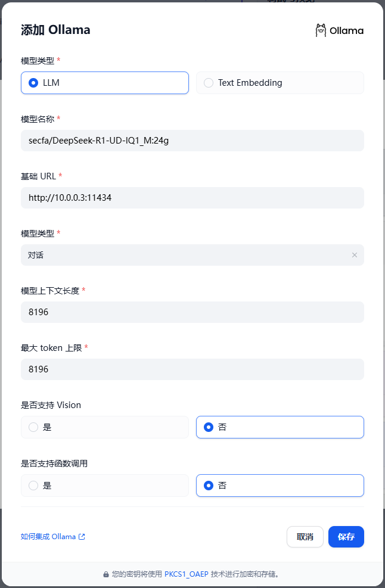The width and height of the screenshot is (385, 588).
Task: Choose 否 for function calling support
Action: 280,486
